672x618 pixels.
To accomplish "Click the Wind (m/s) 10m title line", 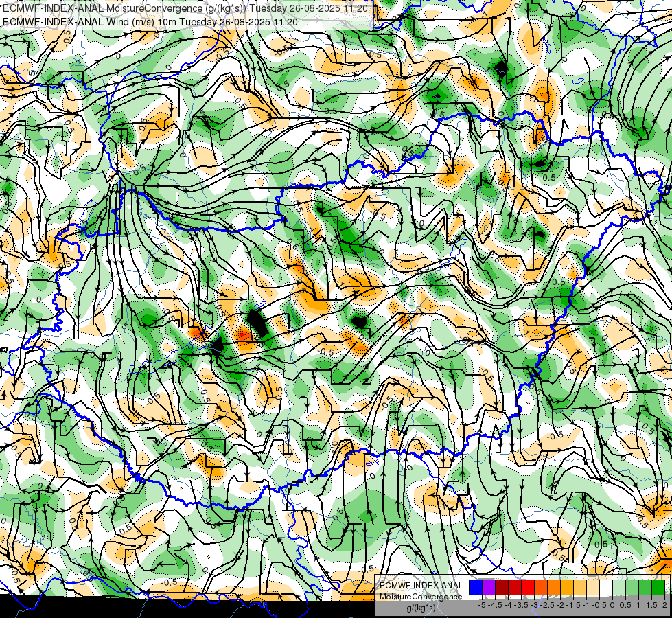I will point(150,21).
